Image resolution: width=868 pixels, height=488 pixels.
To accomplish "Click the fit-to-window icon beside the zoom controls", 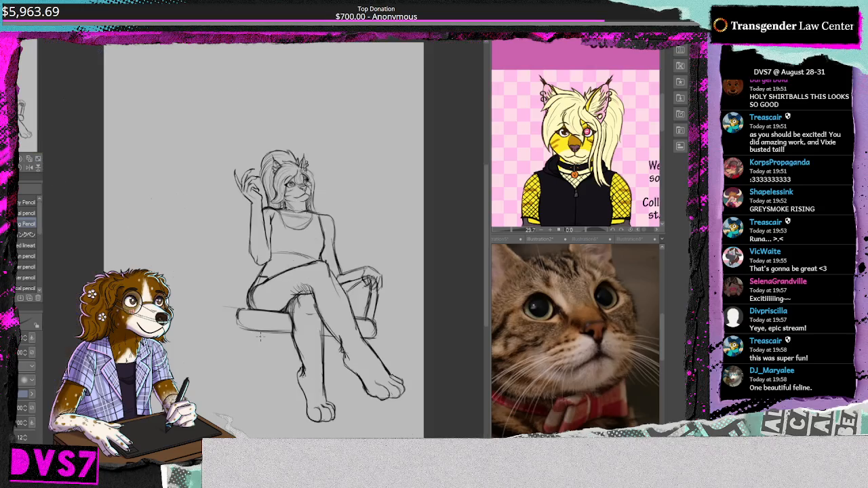I will pos(559,230).
